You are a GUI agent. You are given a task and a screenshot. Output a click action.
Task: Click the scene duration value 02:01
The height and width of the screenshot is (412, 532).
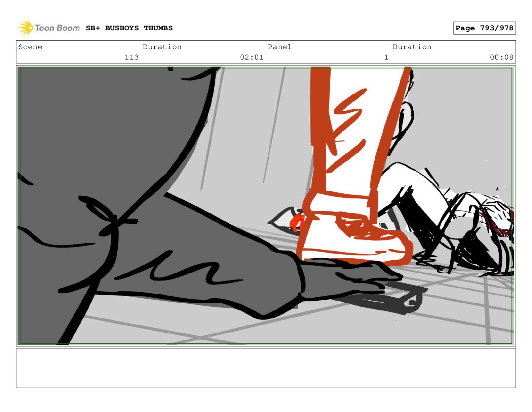click(252, 57)
